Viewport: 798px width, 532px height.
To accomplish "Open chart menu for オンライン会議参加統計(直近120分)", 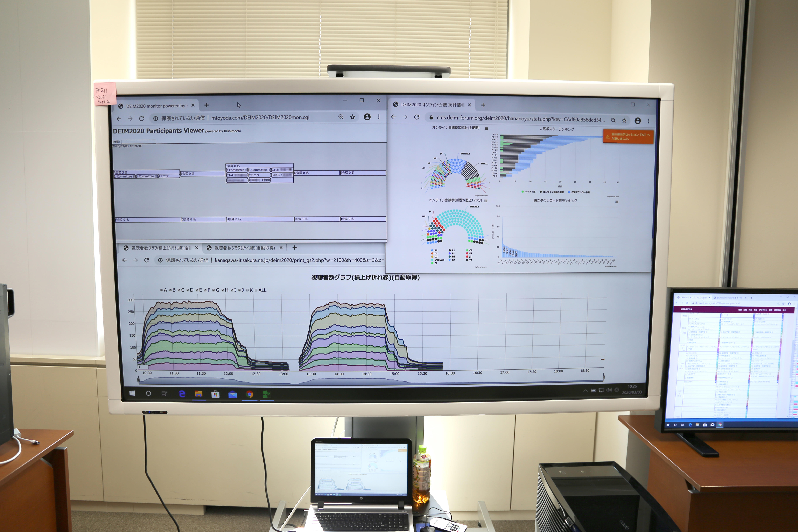I will [485, 201].
